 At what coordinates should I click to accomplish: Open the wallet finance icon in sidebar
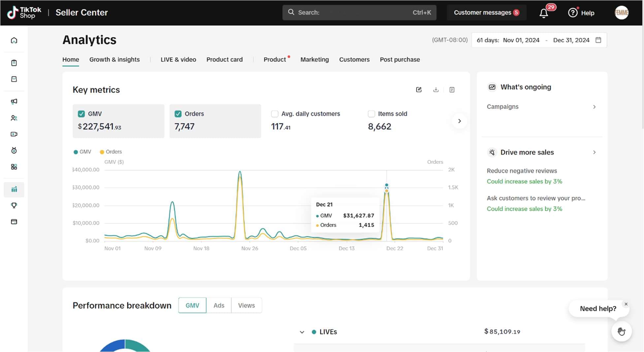14,222
